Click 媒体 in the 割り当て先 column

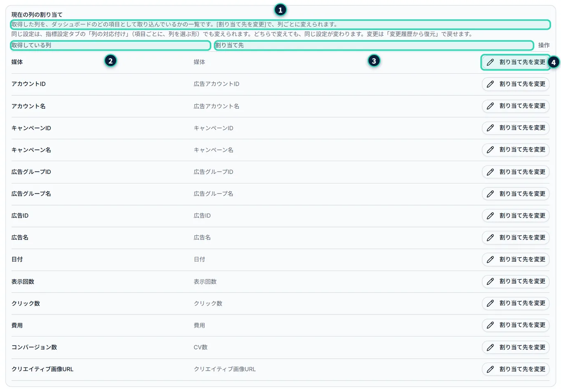tap(199, 62)
